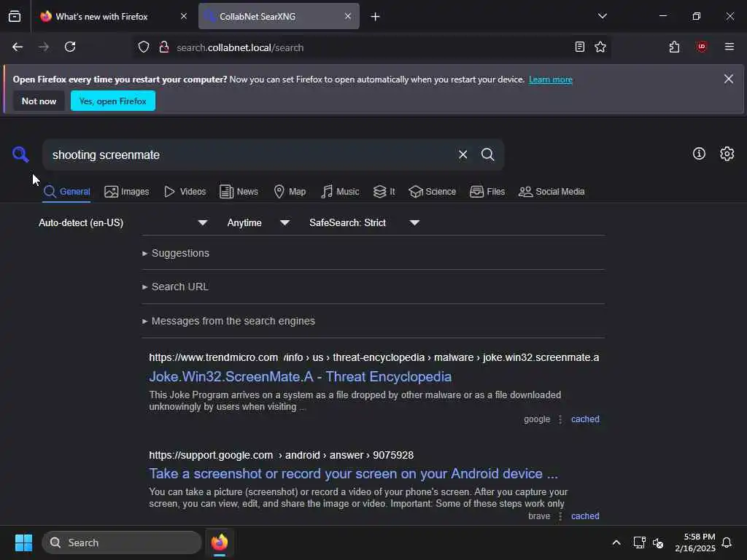
Task: Open SearXNG preferences gear
Action: (x=727, y=153)
